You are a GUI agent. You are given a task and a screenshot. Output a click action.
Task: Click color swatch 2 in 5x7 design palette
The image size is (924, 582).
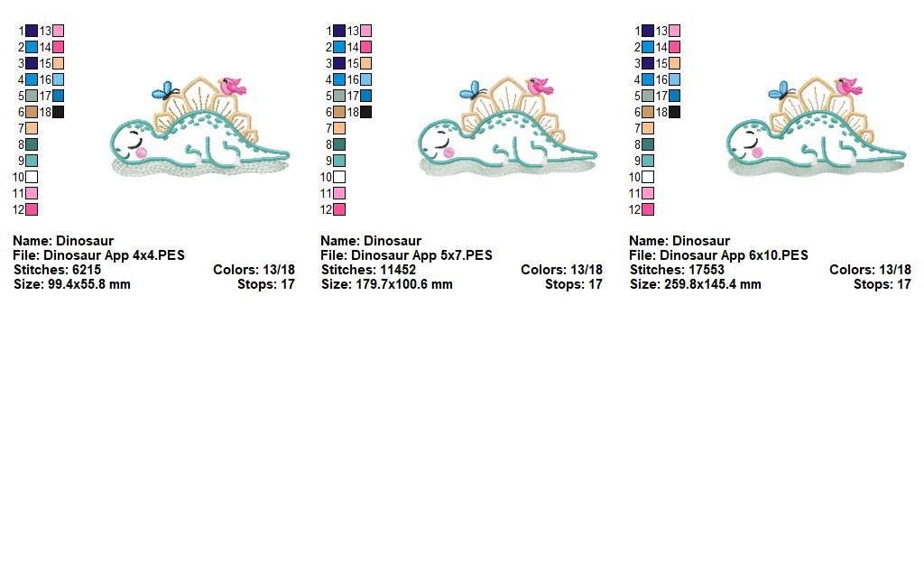339,47
